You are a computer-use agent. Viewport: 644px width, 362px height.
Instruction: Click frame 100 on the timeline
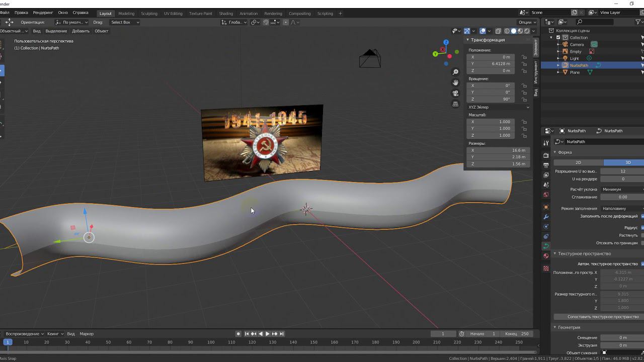(x=211, y=342)
